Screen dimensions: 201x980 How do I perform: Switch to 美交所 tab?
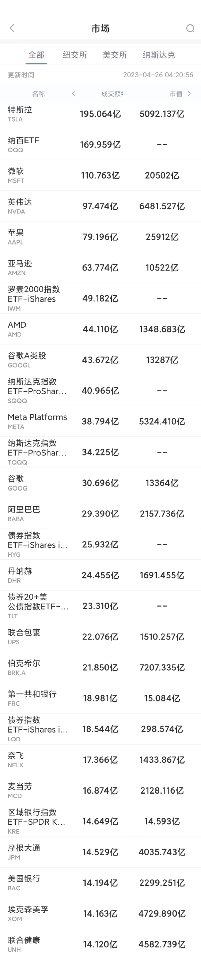click(x=115, y=55)
